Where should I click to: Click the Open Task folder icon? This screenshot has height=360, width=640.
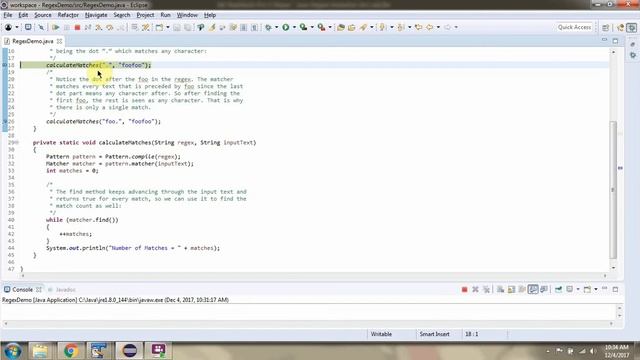351,27
